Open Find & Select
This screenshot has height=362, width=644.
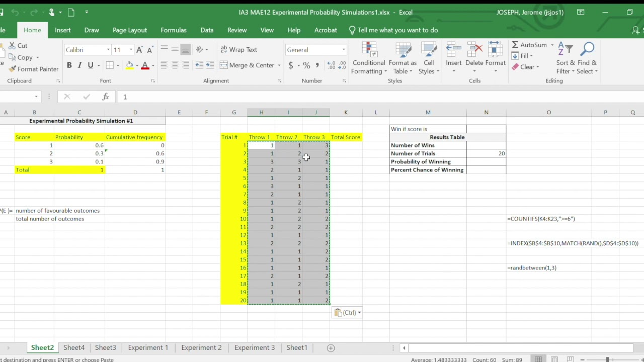pyautogui.click(x=587, y=58)
